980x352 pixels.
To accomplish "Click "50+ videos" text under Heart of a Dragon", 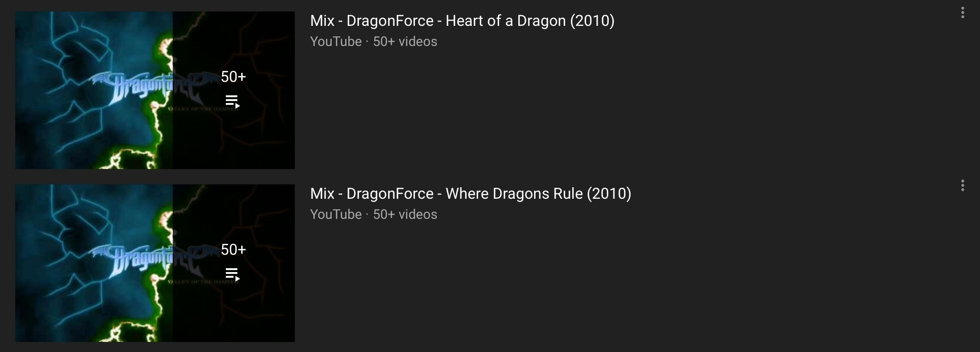I will (x=405, y=42).
